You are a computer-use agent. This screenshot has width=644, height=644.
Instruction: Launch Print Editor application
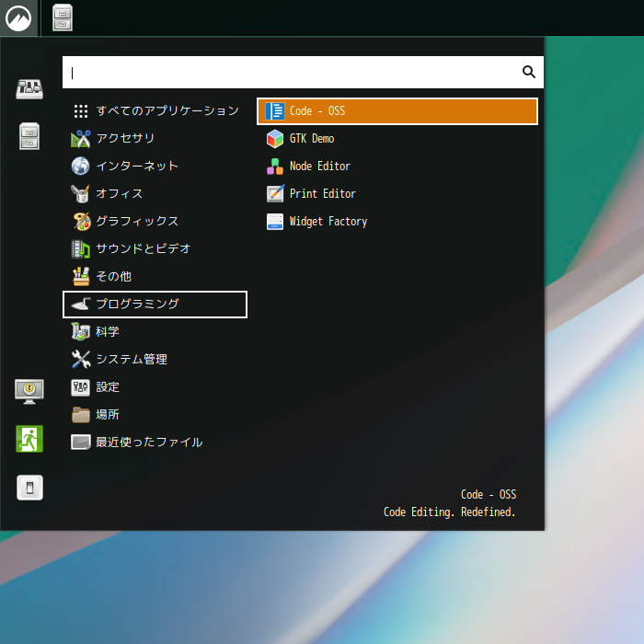point(397,194)
